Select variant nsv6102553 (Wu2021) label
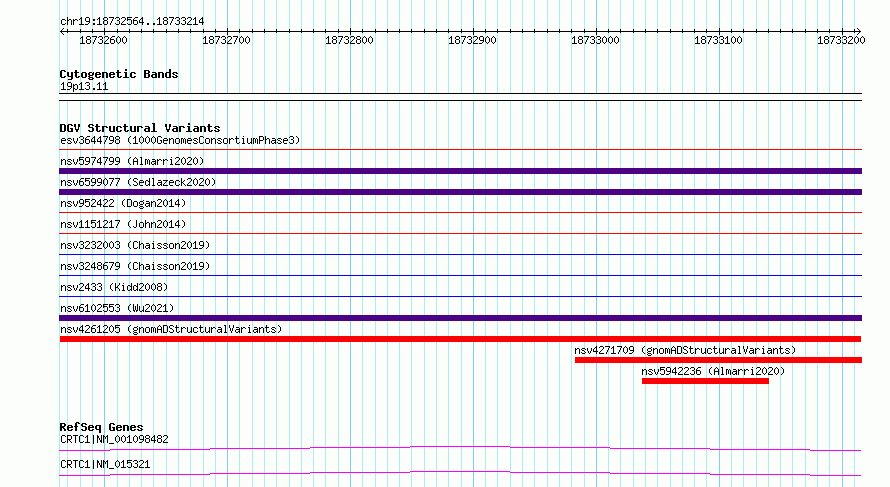 (x=117, y=308)
